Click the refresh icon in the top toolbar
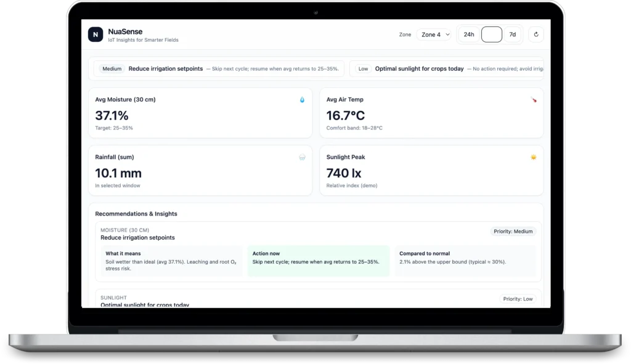631x364 pixels. coord(535,34)
